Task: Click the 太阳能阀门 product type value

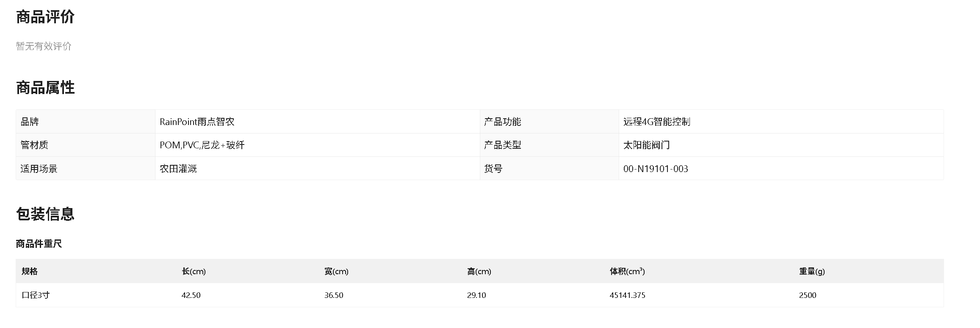Action: (x=647, y=145)
